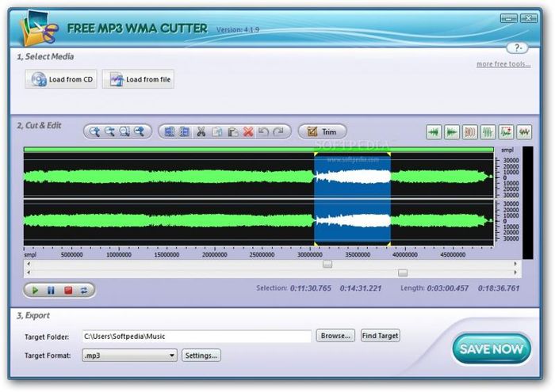Open the Target Format dropdown
The height and width of the screenshot is (392, 555).
(x=129, y=356)
